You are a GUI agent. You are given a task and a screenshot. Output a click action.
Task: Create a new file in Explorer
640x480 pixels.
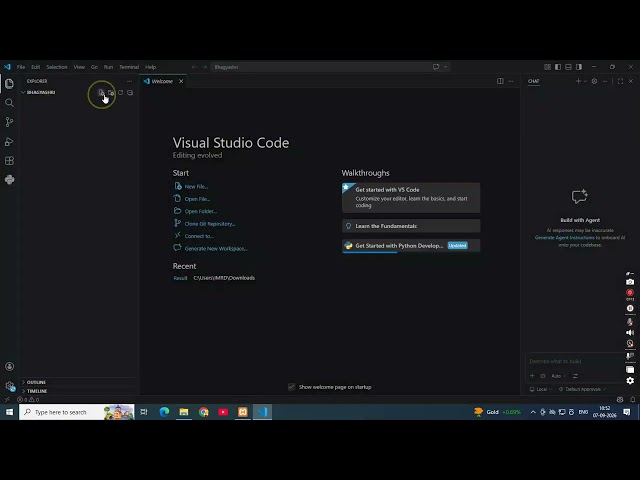point(101,93)
